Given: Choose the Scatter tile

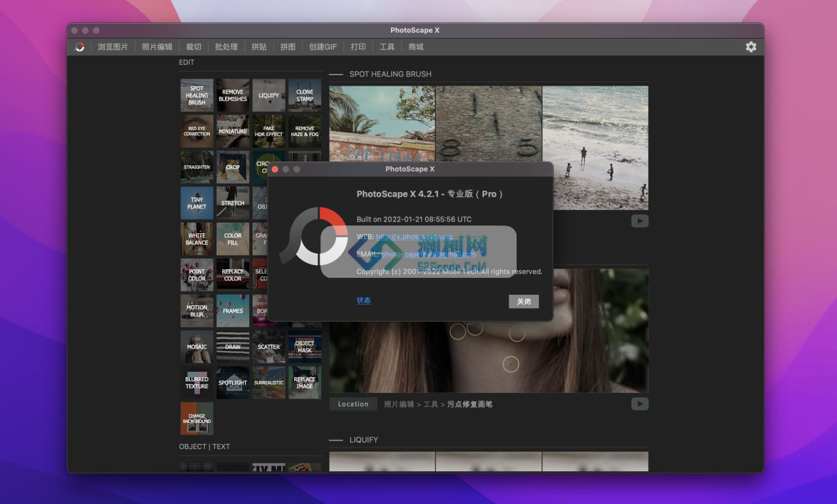Looking at the screenshot, I should pos(269,347).
